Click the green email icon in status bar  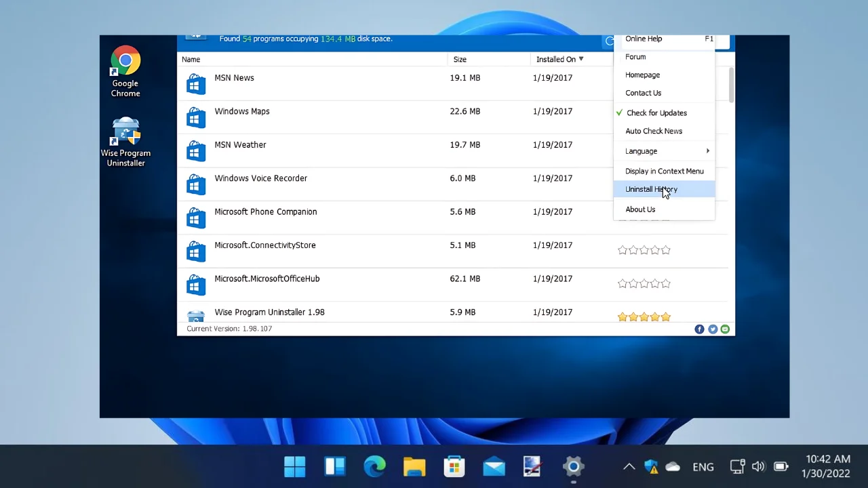725,329
